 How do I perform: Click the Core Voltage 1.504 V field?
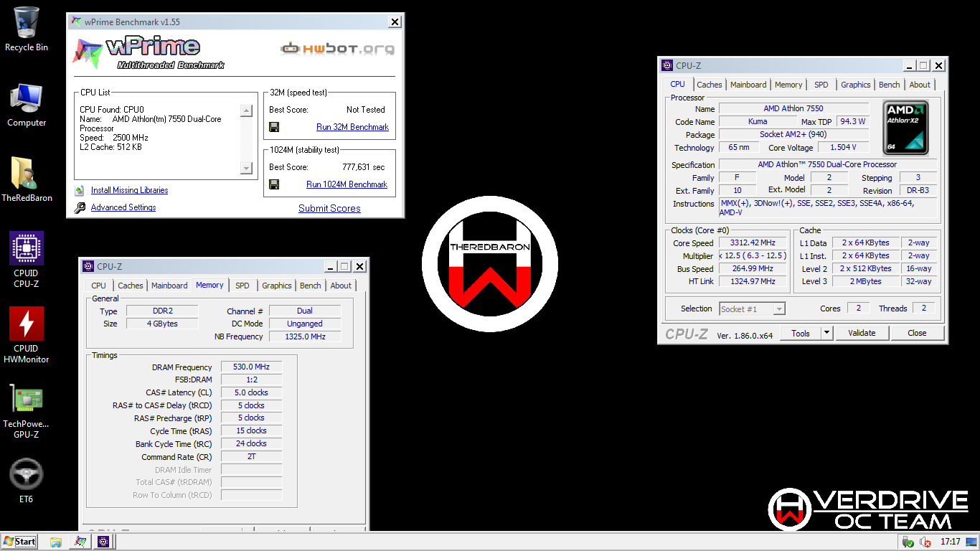(843, 147)
